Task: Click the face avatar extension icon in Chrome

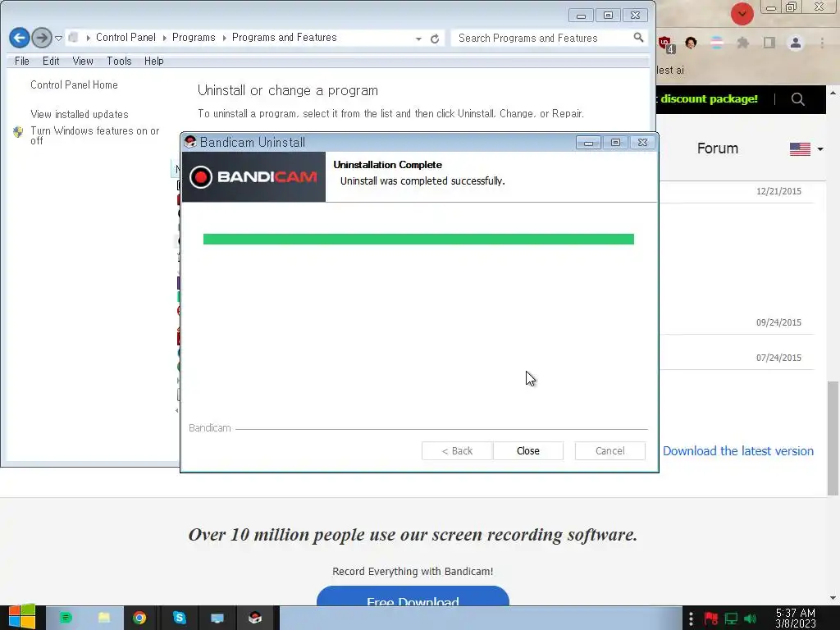Action: [691, 43]
